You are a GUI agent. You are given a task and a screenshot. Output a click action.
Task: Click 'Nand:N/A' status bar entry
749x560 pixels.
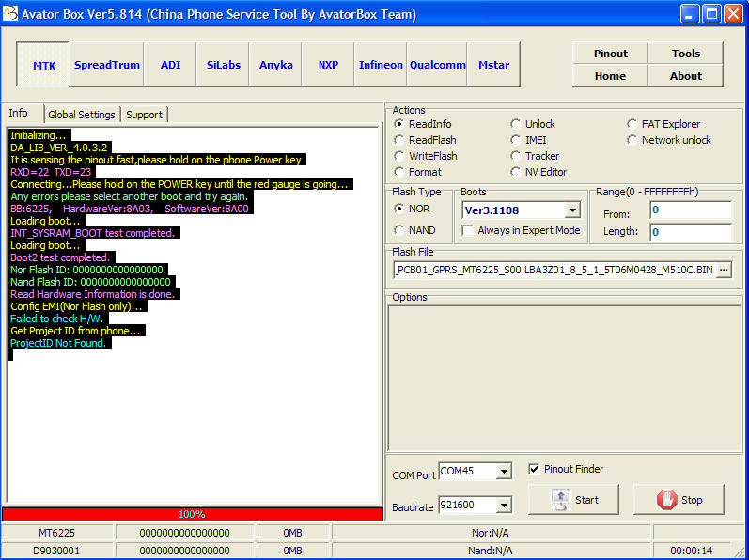tap(492, 551)
